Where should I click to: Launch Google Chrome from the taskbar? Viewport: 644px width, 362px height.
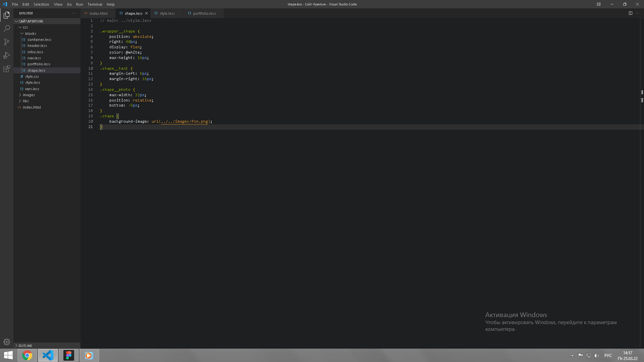(27, 355)
